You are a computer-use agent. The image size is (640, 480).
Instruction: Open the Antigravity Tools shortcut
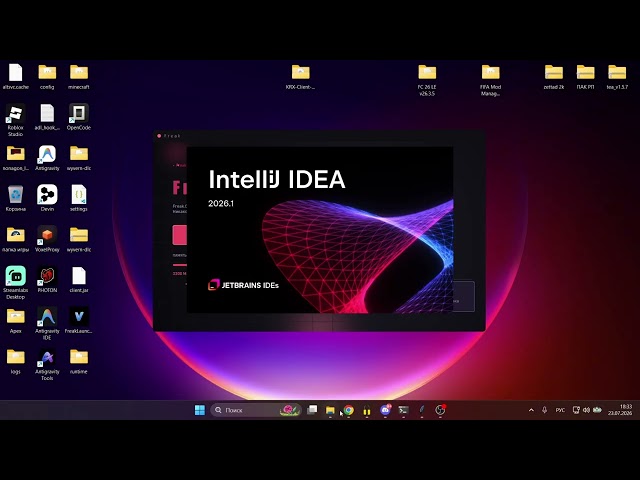(47, 364)
